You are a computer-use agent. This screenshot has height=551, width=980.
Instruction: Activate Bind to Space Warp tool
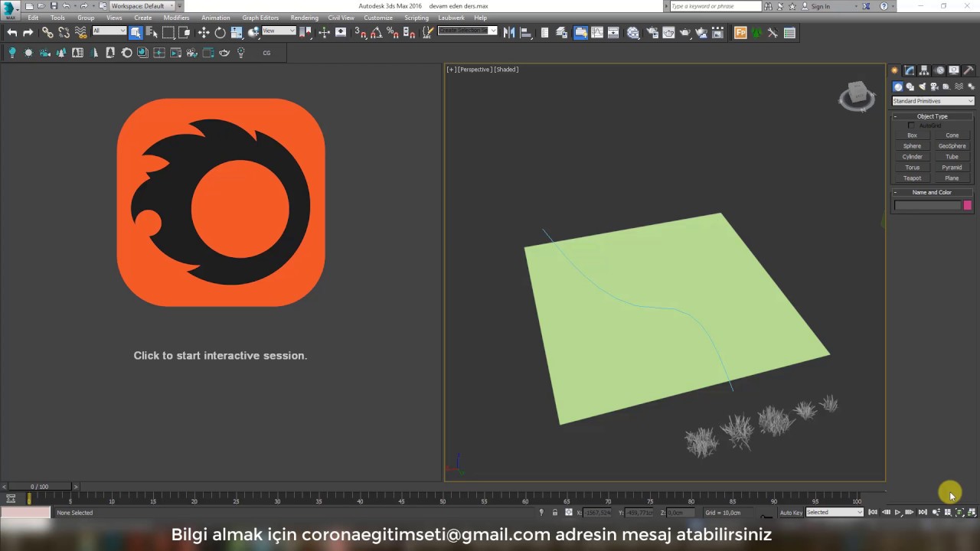pos(80,33)
